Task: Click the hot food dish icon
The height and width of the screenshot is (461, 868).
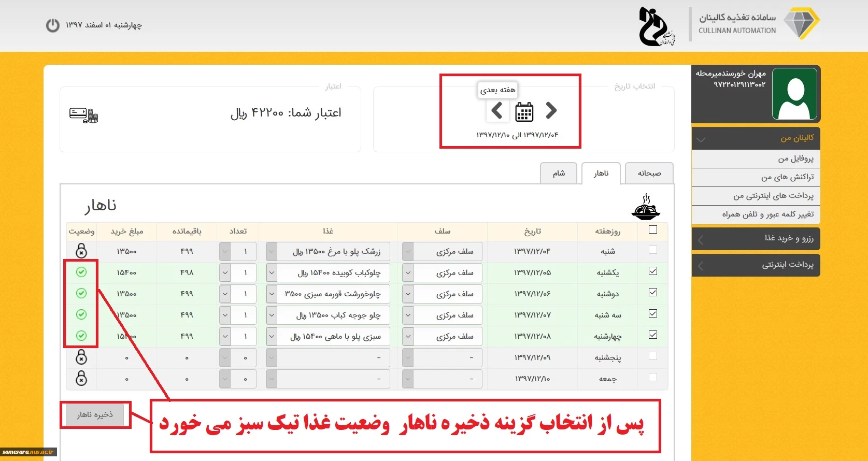Action: tap(646, 207)
